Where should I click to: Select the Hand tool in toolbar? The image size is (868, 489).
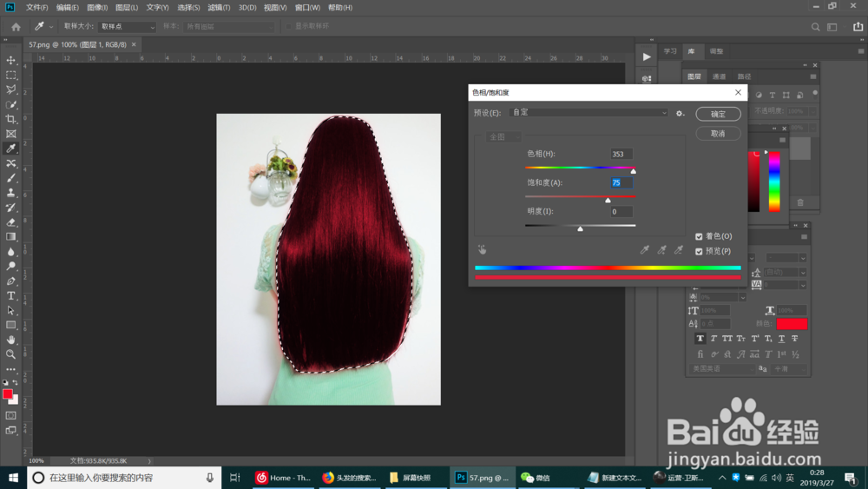tap(11, 340)
